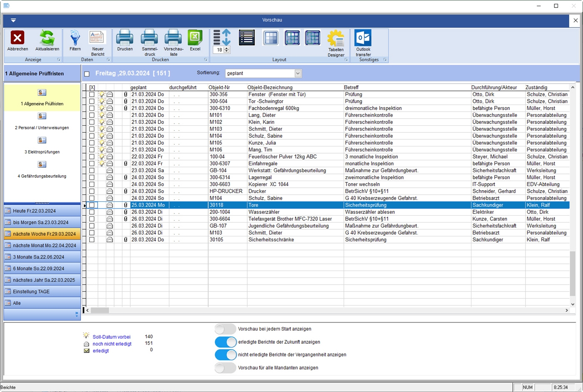The image size is (583, 392).
Task: Open the quick access arrow menu in the title bar
Action: [x=13, y=20]
